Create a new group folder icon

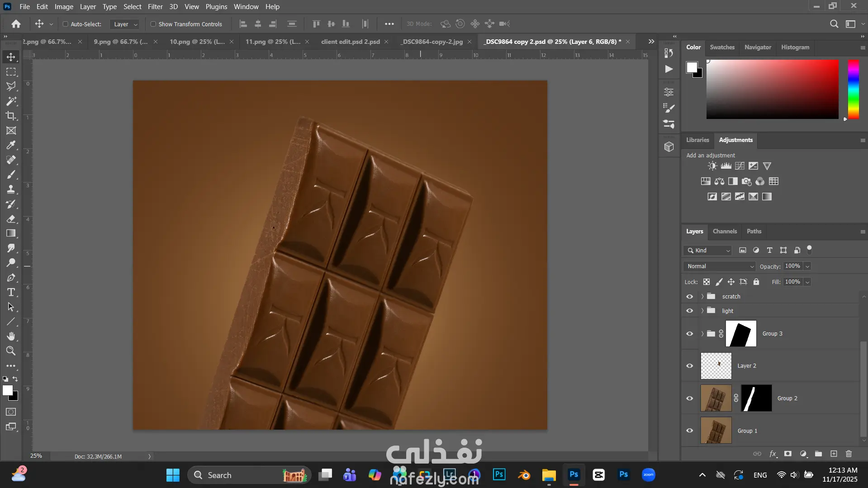point(818,454)
